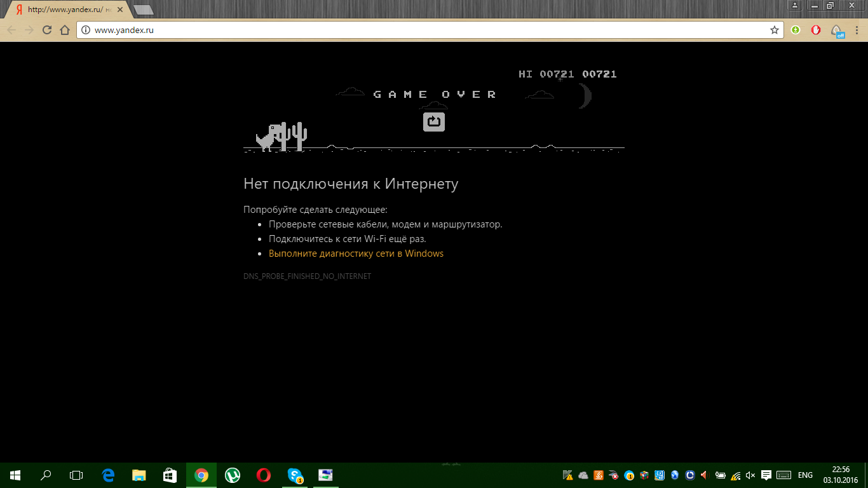Open Kaspersky tray icon with warning

[568, 475]
